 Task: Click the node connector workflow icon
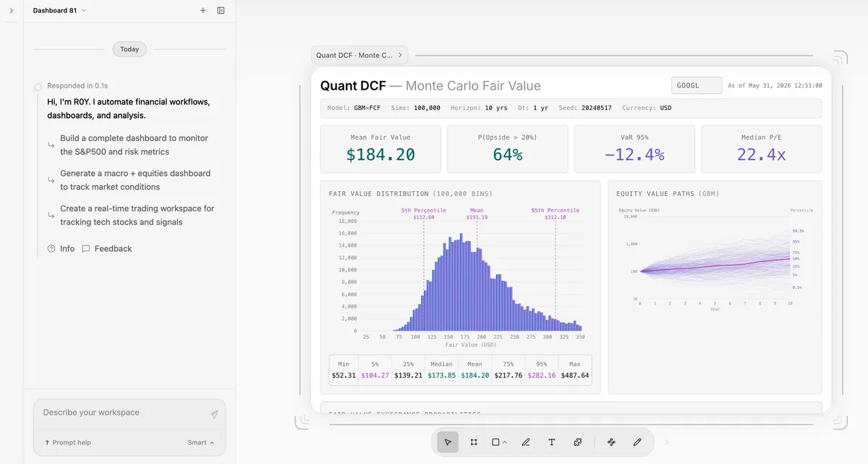(x=611, y=442)
